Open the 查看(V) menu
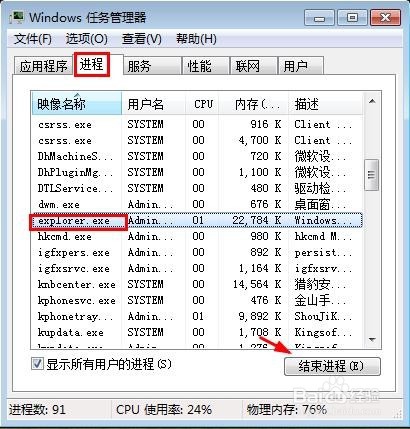Viewport: 410px width, 429px height. pos(142,39)
